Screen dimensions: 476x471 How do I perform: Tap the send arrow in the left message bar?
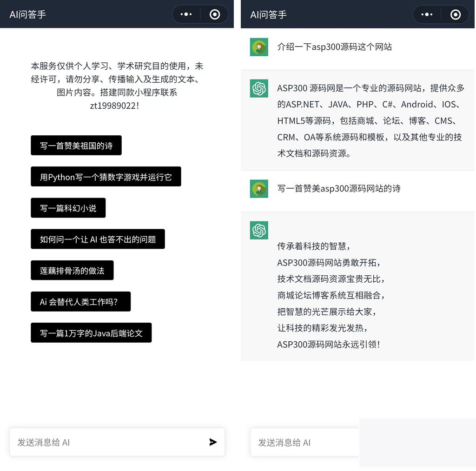[x=213, y=442]
